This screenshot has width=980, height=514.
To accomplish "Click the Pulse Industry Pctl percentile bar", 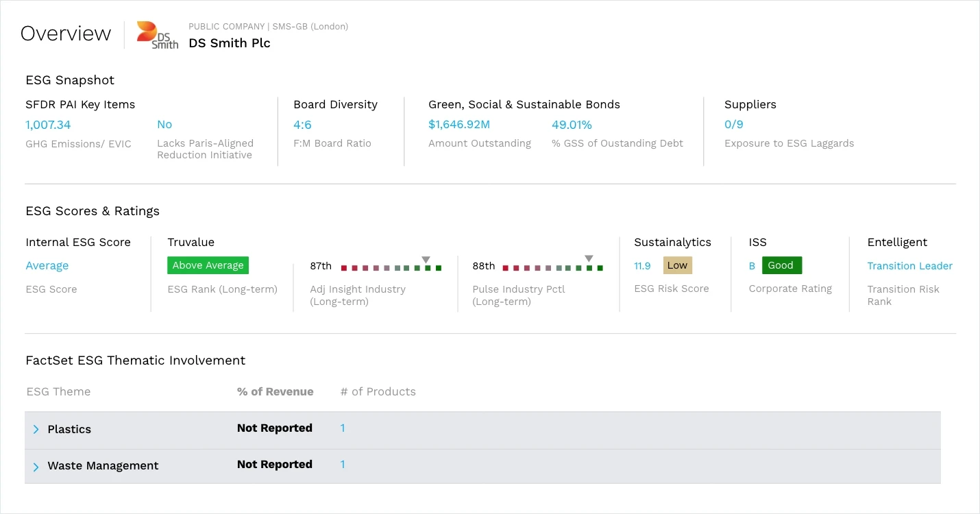I will (x=553, y=268).
